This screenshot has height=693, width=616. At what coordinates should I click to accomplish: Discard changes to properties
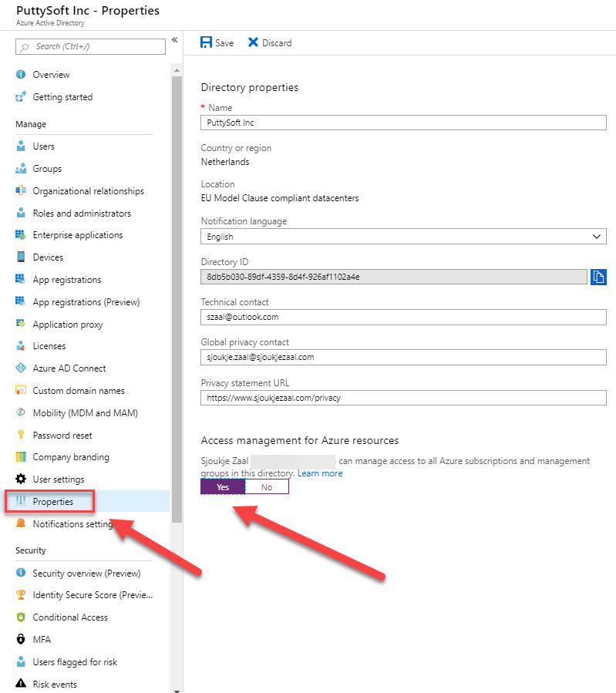[270, 42]
